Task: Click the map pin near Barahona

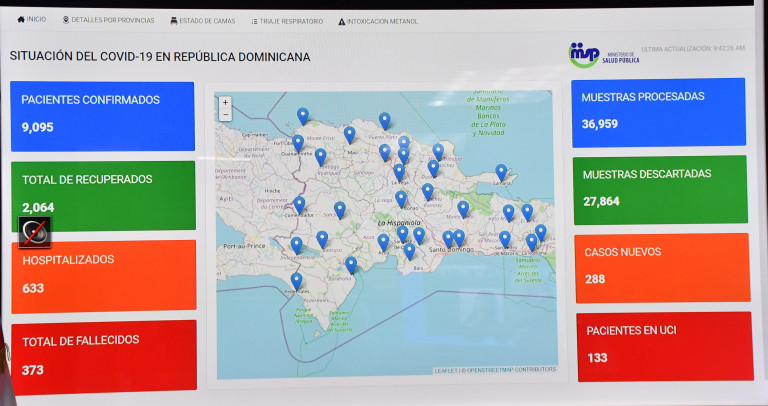Action: [x=351, y=264]
